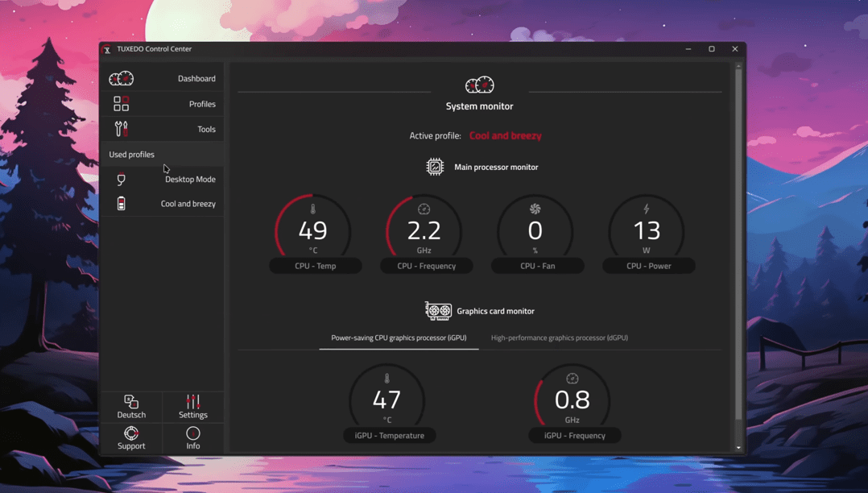
Task: Open Profiles via its grid icon
Action: 121,104
